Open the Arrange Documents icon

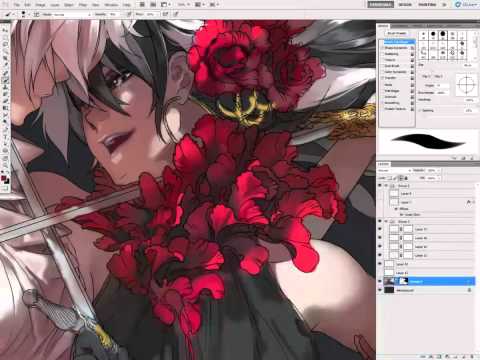(x=199, y=5)
